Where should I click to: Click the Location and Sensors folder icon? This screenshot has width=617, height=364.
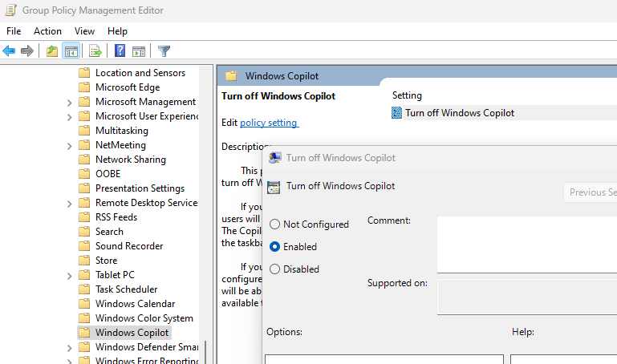(84, 73)
